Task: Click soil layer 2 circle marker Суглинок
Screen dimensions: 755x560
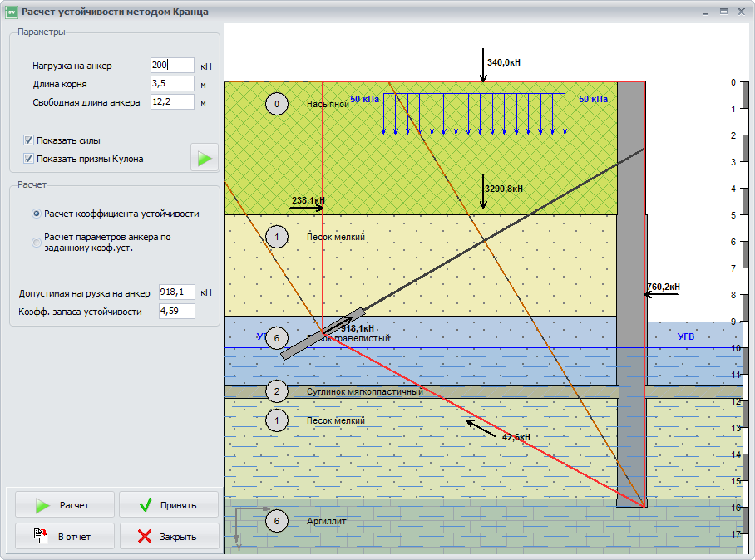Action: point(277,391)
